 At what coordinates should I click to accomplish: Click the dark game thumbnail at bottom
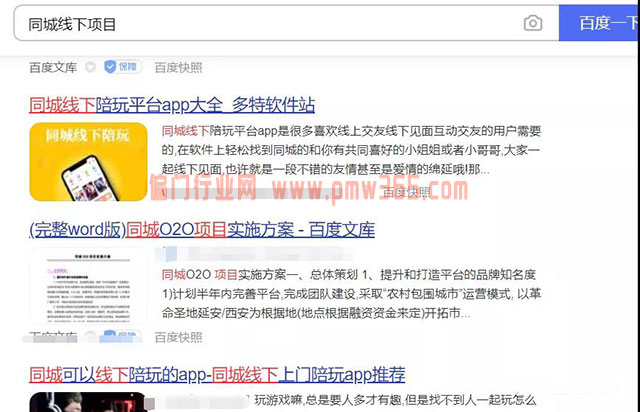(88, 402)
